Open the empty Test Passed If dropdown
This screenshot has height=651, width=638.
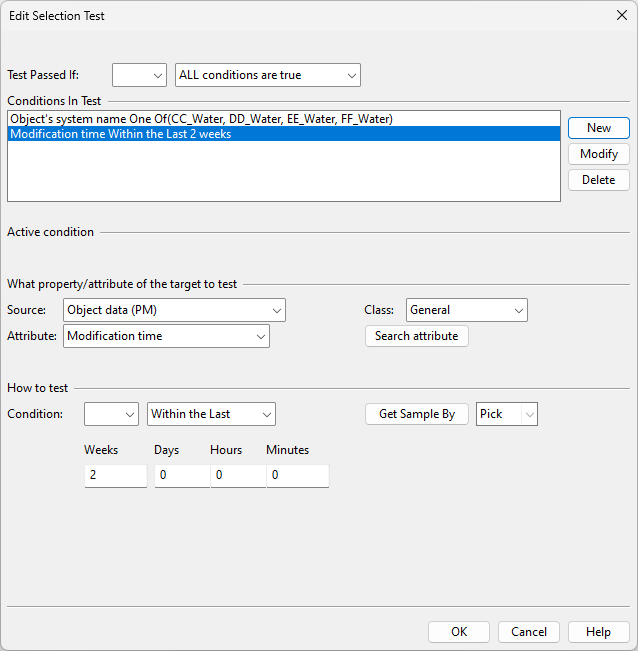(139, 75)
